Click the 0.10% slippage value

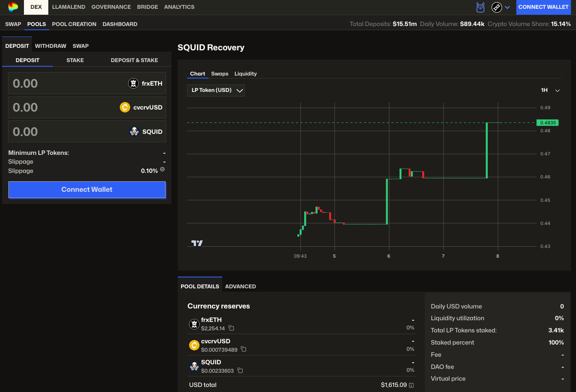click(x=149, y=171)
